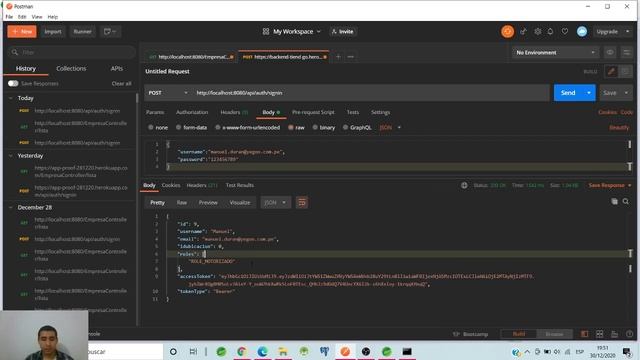Toggle the response wrap lines icon
The width and height of the screenshot is (640, 360).
pos(302,202)
